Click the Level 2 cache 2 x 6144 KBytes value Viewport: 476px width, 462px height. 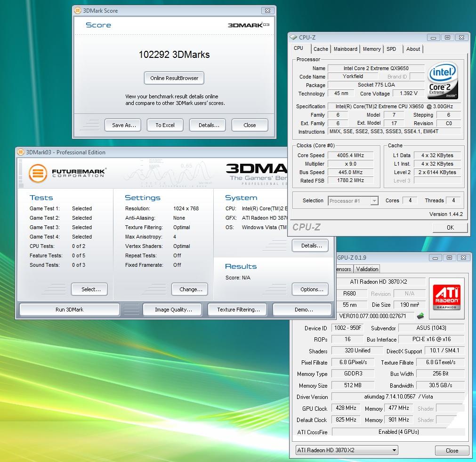click(437, 172)
